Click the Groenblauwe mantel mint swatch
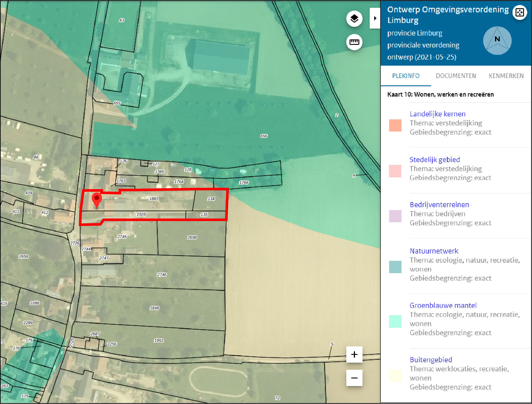The image size is (532, 404). click(395, 321)
